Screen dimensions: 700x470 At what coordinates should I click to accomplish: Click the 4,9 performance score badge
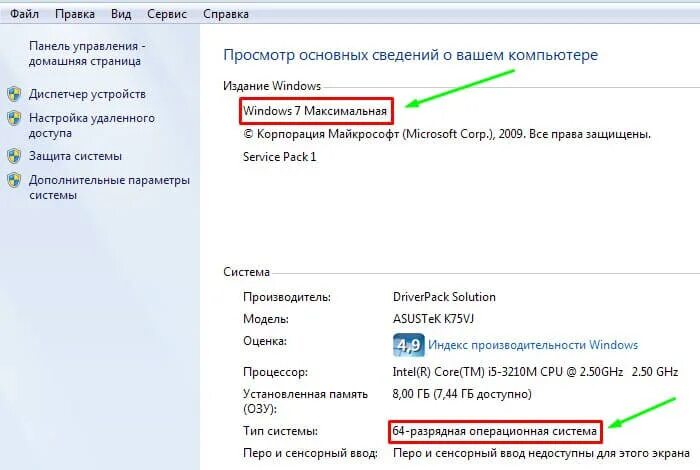(x=408, y=345)
